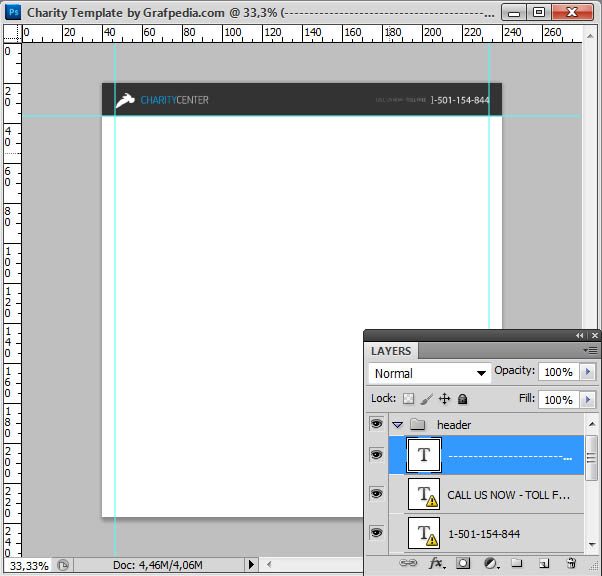This screenshot has height=576, width=602.
Task: Add a layer mask
Action: pyautogui.click(x=463, y=563)
